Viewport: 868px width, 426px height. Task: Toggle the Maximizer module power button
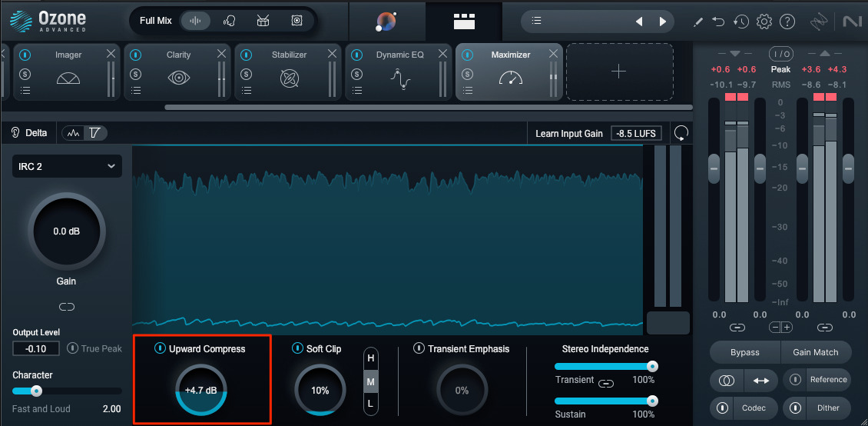point(468,55)
